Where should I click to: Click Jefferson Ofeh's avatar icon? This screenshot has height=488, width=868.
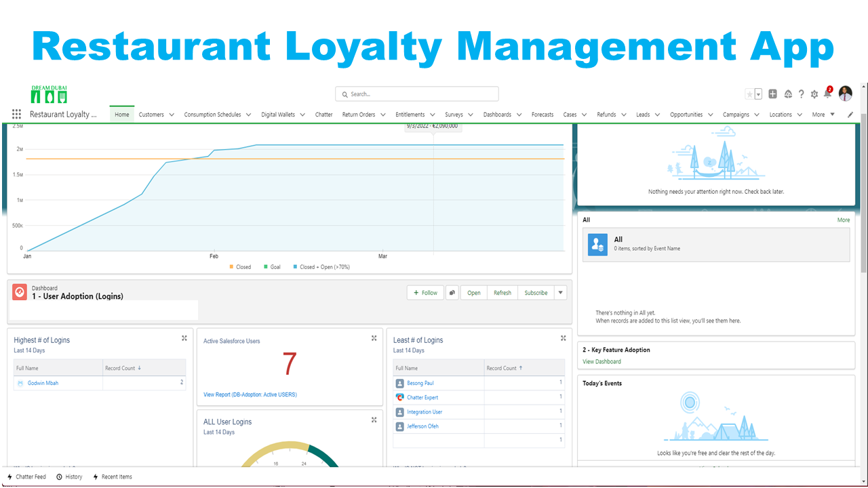pyautogui.click(x=400, y=426)
